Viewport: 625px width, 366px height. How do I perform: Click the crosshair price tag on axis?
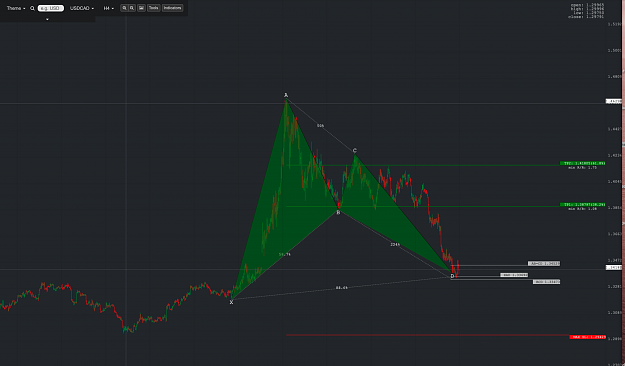tap(614, 101)
